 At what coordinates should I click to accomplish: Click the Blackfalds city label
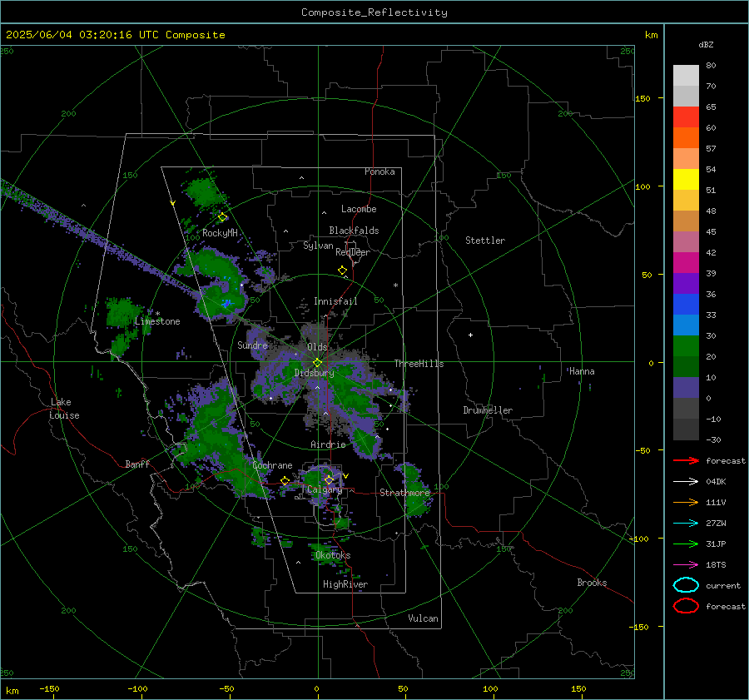[354, 231]
